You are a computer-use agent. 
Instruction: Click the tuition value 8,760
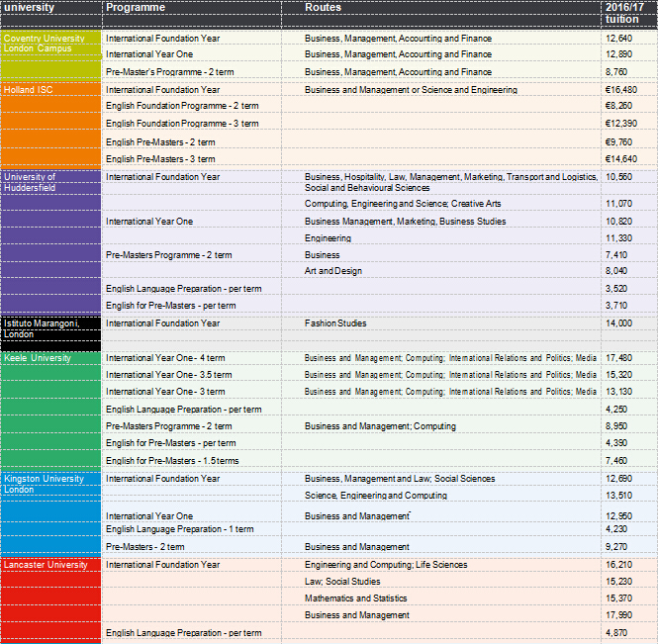(x=616, y=72)
